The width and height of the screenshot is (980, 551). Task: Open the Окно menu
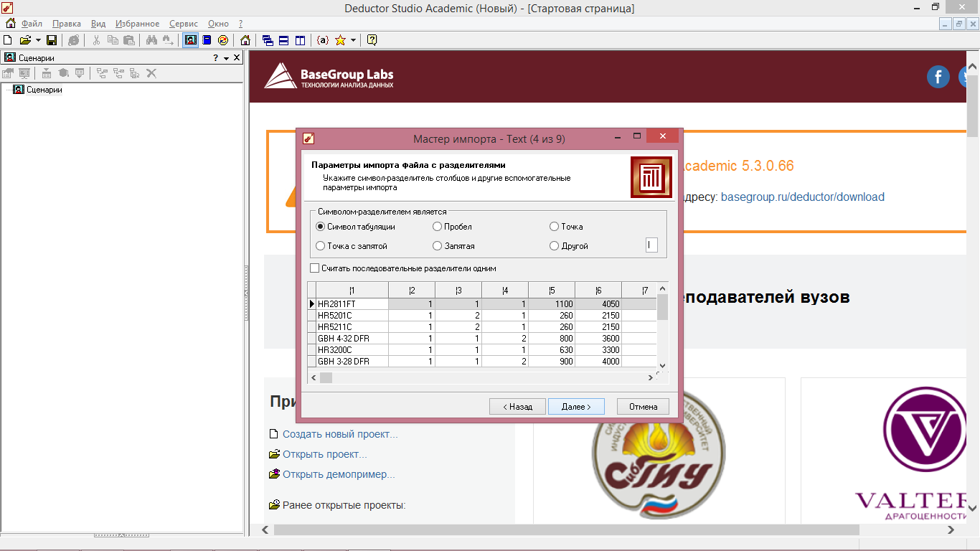point(218,24)
